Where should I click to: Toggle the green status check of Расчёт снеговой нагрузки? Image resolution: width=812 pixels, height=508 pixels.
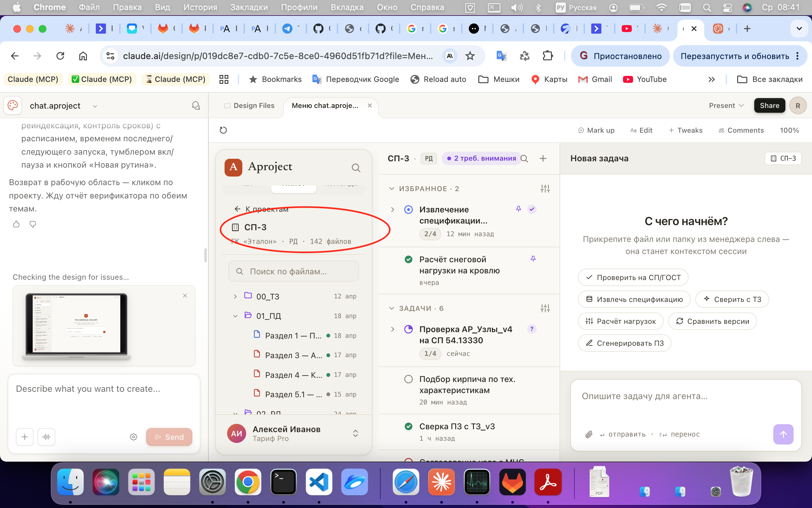(x=408, y=259)
